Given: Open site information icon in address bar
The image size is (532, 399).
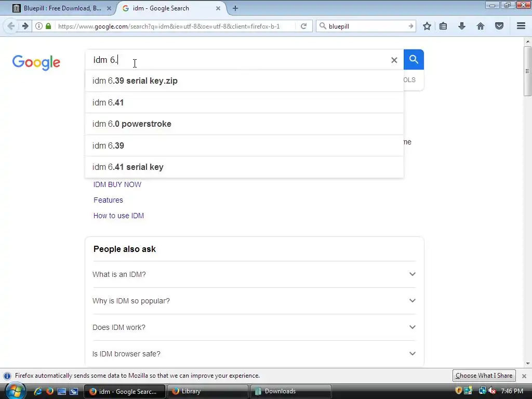Looking at the screenshot, I should point(39,26).
